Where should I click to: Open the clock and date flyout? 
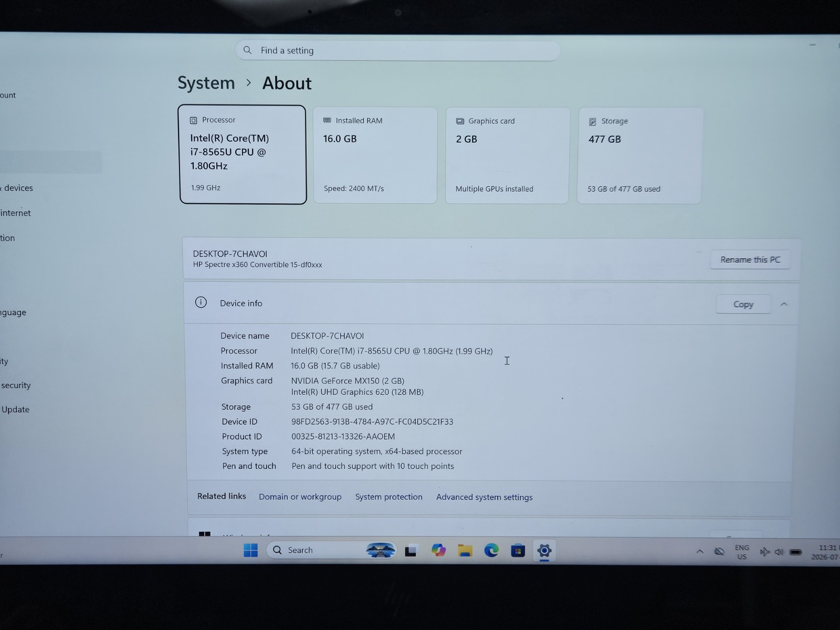click(x=826, y=552)
